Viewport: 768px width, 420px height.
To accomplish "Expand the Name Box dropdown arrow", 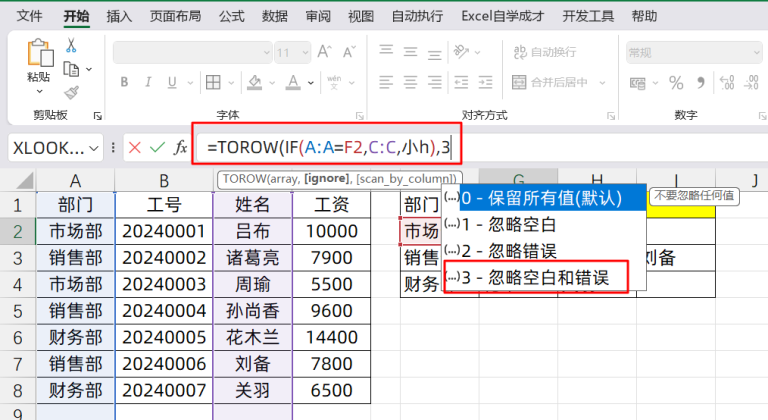I will click(x=94, y=148).
